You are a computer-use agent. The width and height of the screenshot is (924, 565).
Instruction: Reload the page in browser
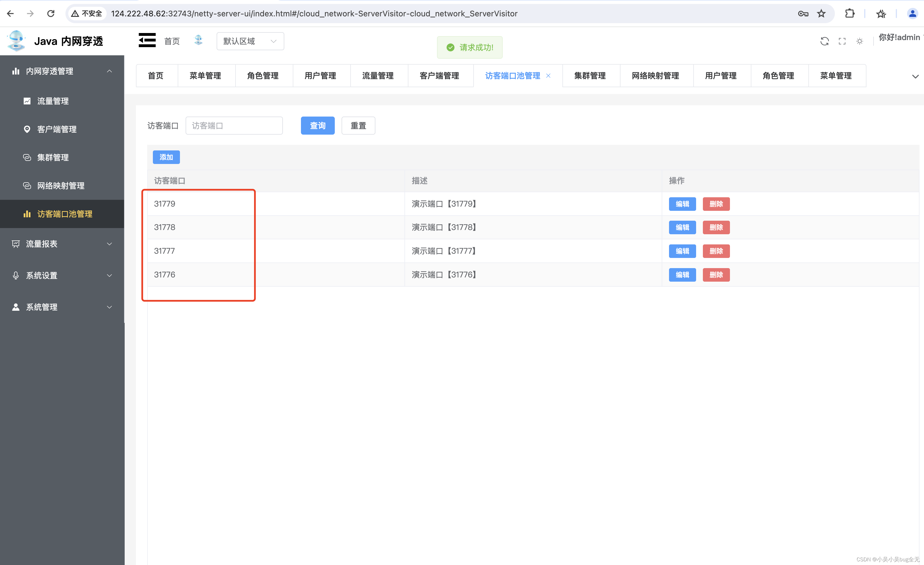point(50,14)
